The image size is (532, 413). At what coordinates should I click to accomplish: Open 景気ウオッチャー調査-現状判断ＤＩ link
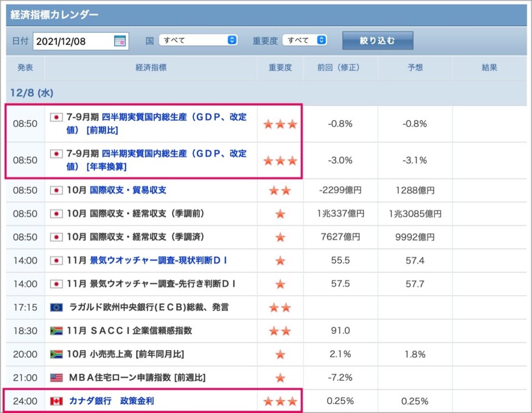159,261
